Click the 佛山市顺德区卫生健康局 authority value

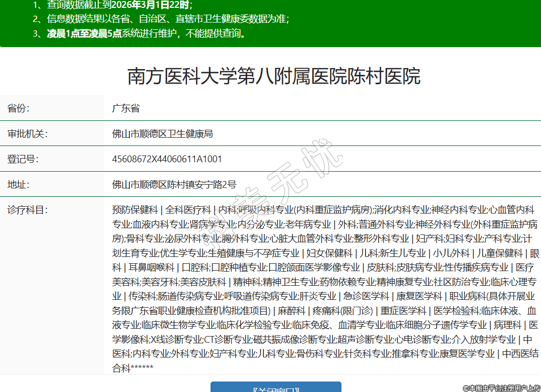[162, 133]
